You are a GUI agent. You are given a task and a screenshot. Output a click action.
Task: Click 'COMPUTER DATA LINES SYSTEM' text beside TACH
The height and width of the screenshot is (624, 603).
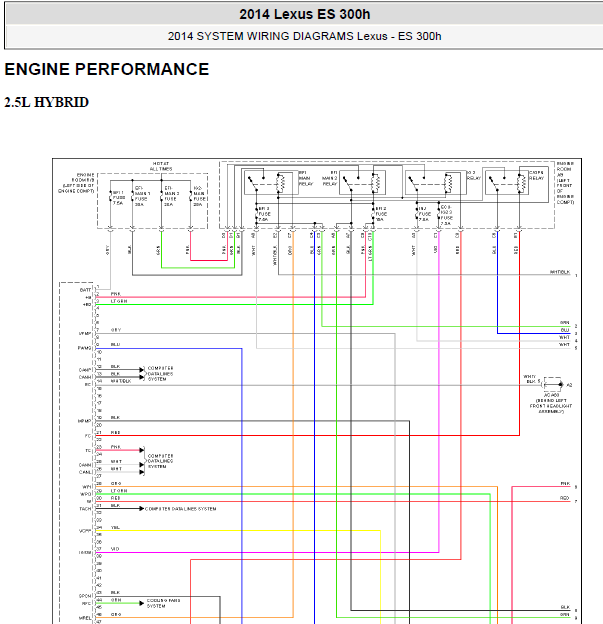click(180, 509)
